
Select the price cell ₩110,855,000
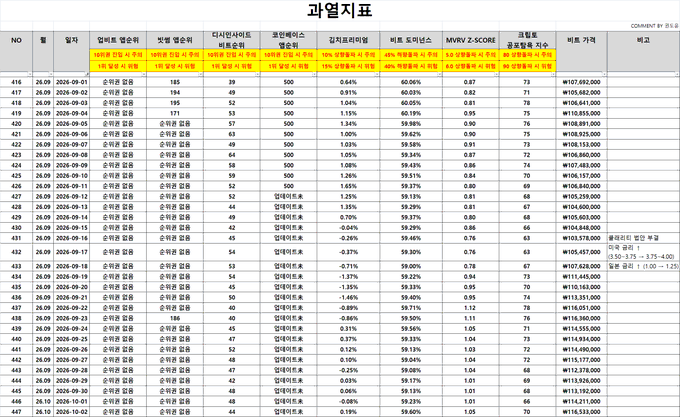582,113
